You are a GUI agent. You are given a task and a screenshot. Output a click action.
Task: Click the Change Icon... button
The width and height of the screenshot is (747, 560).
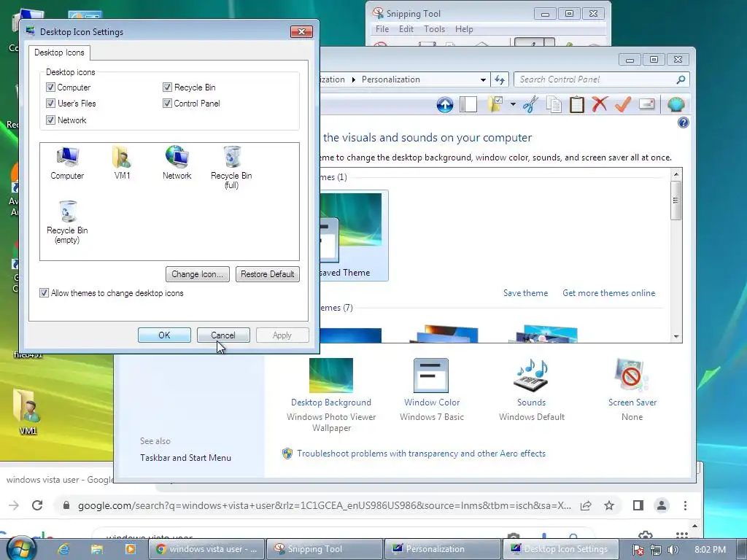pos(197,274)
